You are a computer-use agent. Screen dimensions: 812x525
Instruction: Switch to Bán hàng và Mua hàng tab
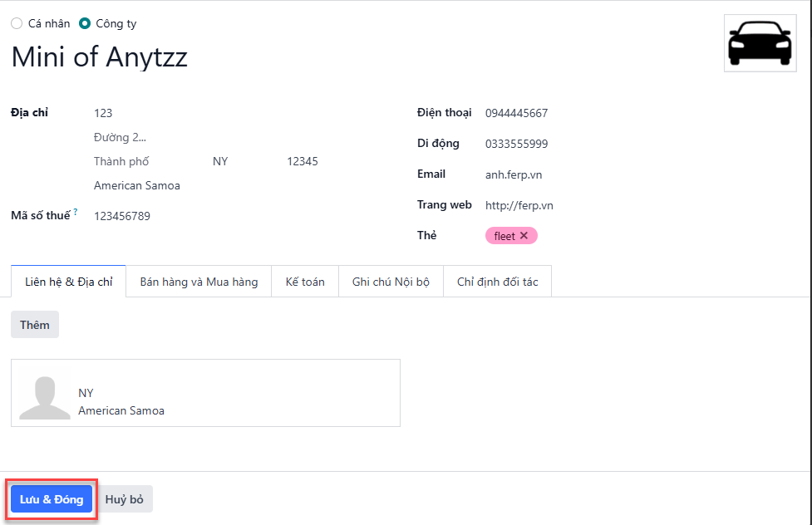199,282
